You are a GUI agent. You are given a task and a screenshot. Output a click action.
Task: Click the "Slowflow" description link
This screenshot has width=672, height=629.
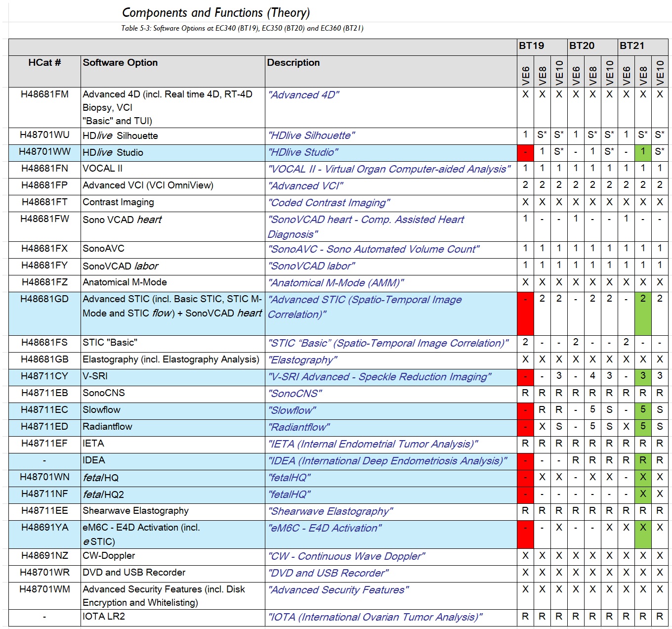pos(292,410)
